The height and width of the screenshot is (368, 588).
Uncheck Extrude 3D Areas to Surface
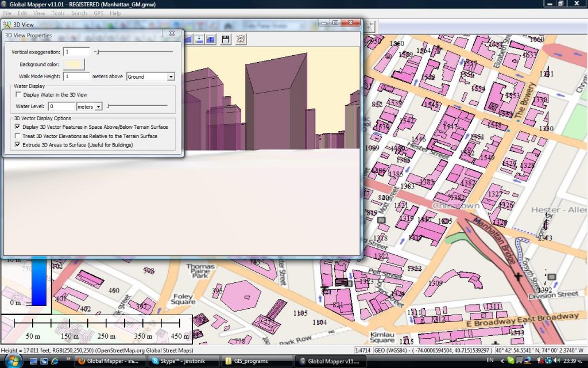(18, 145)
